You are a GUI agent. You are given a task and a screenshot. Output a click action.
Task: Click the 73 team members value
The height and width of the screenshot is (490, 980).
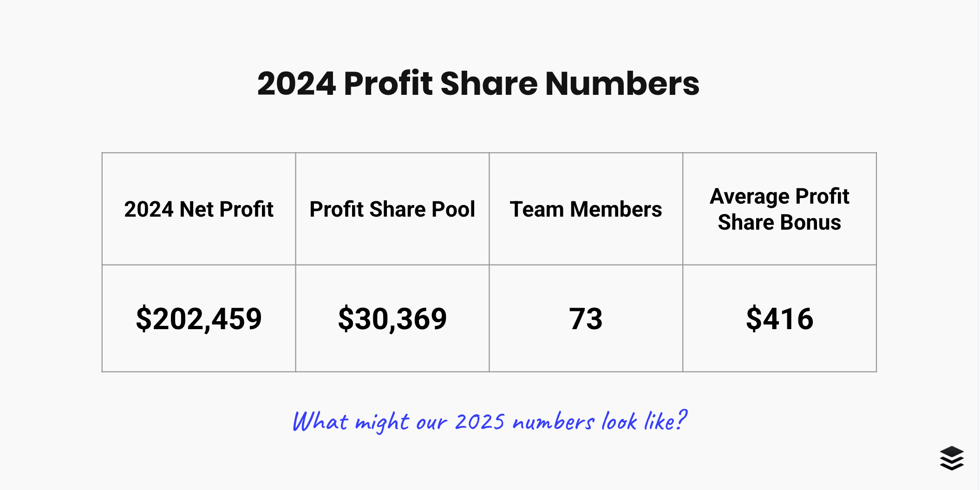(586, 319)
